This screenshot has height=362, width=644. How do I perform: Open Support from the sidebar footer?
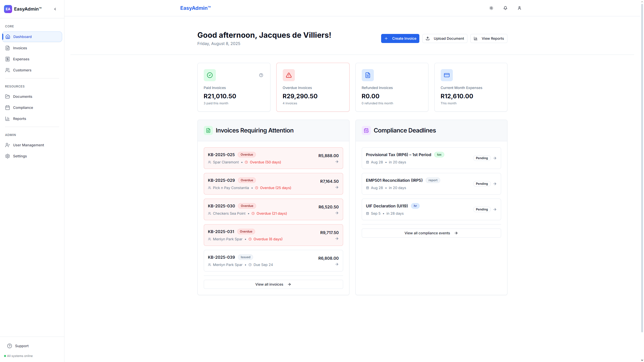pos(18,346)
